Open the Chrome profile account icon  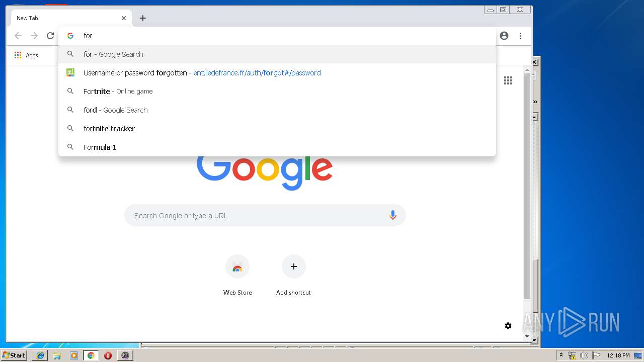(504, 36)
